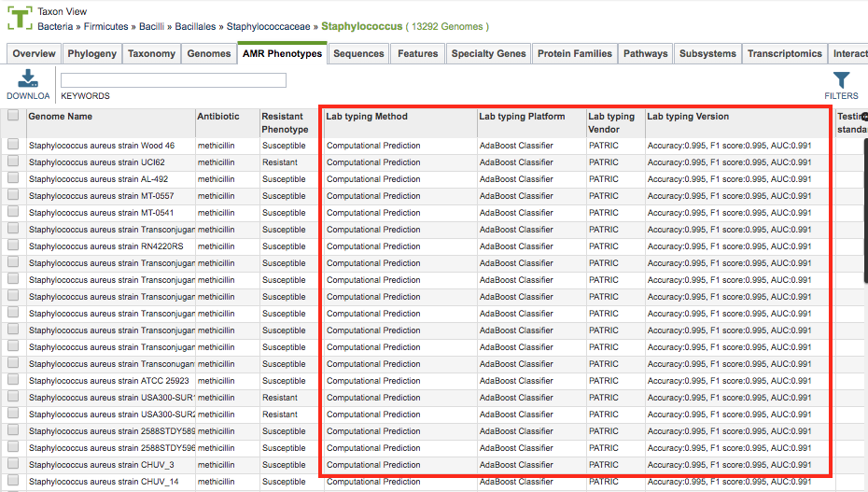Switch to the Overview tab
Viewport: 868px width, 492px height.
tap(34, 54)
